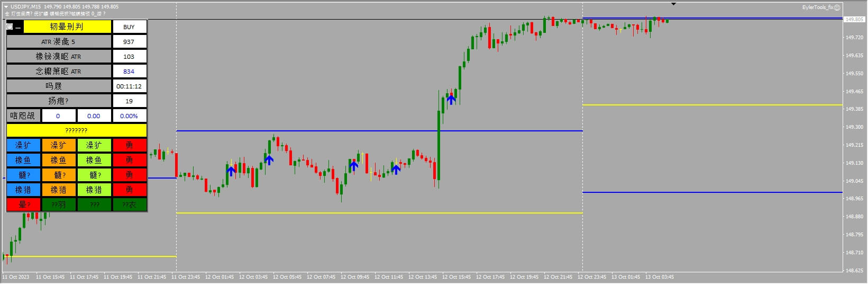Click the 0.00 value field

pyautogui.click(x=94, y=116)
